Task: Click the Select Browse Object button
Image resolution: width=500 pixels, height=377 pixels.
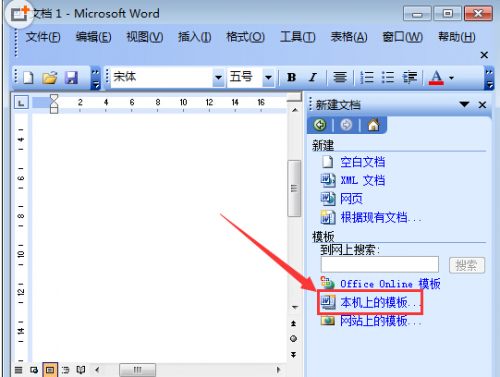Action: tap(294, 339)
